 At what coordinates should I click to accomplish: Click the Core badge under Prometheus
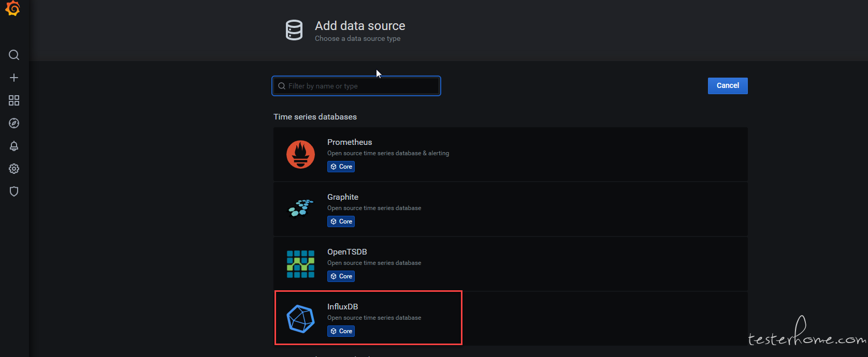pos(341,167)
